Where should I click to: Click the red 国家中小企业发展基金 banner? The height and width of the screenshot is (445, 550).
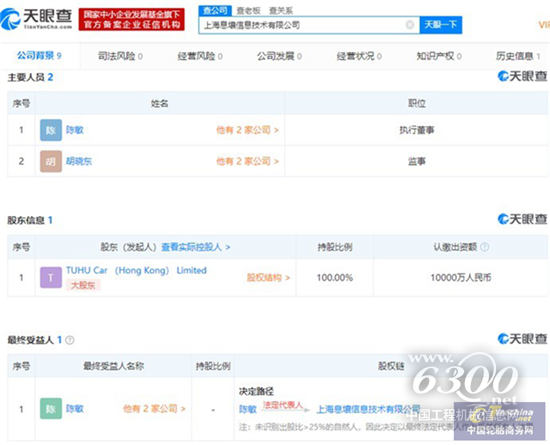tap(132, 19)
